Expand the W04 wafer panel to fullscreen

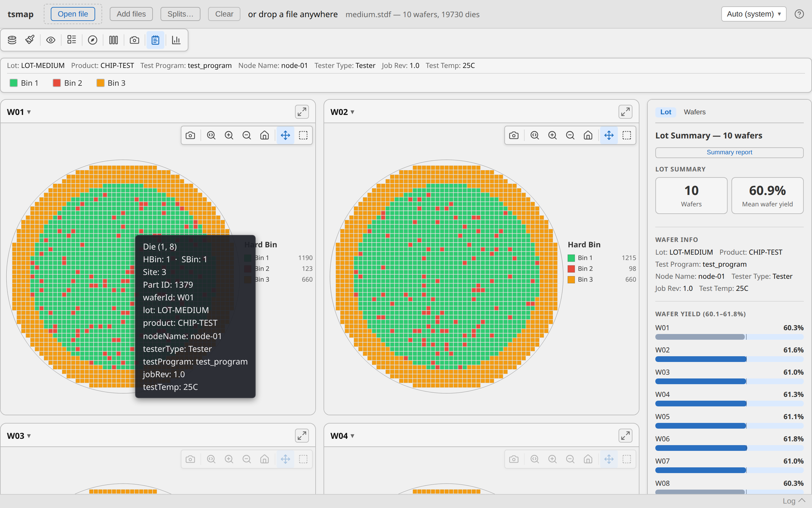coord(625,436)
